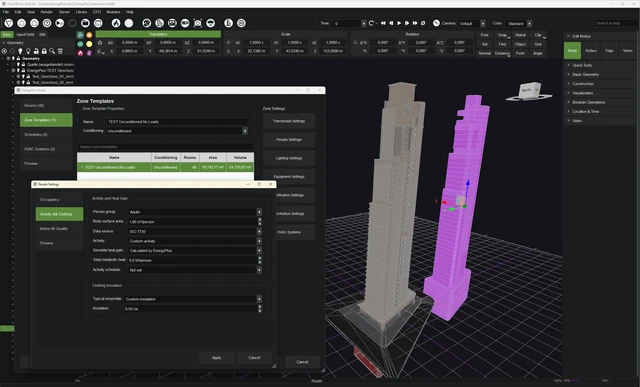Click the Equipment Settings button
The width and height of the screenshot is (640, 387).
pos(289,176)
